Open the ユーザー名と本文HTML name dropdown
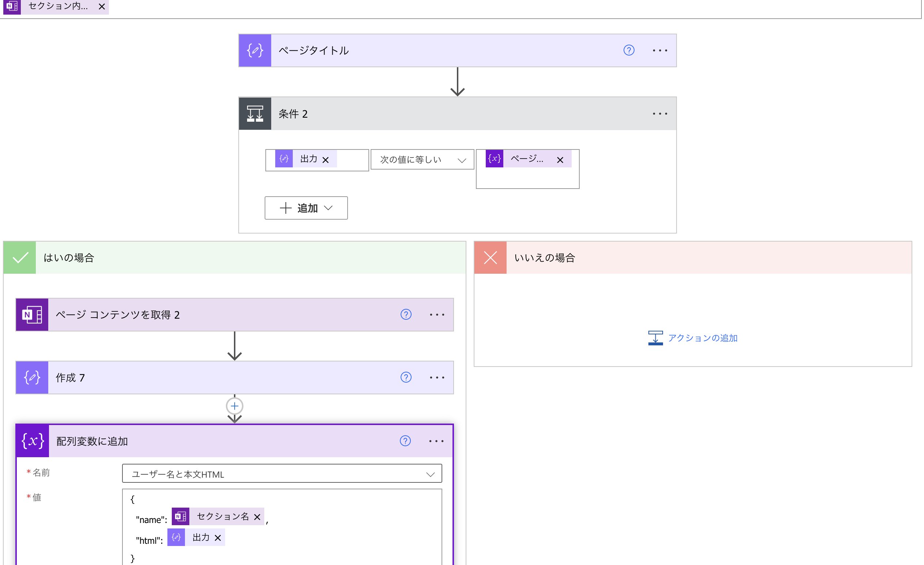 tap(430, 473)
